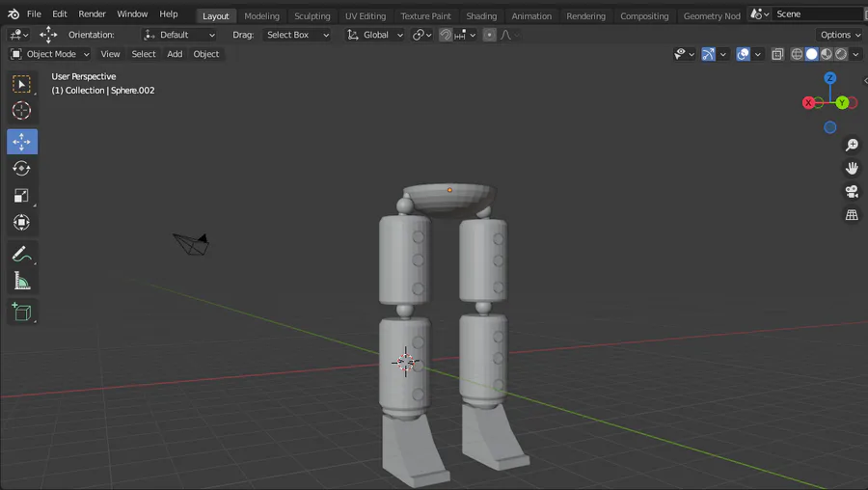
Task: Click the Scene name field
Action: click(818, 14)
